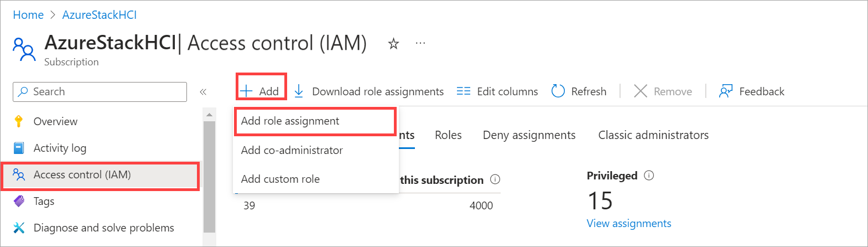The width and height of the screenshot is (868, 247).
Task: Select Add co-administrator menu entry
Action: tap(316, 150)
